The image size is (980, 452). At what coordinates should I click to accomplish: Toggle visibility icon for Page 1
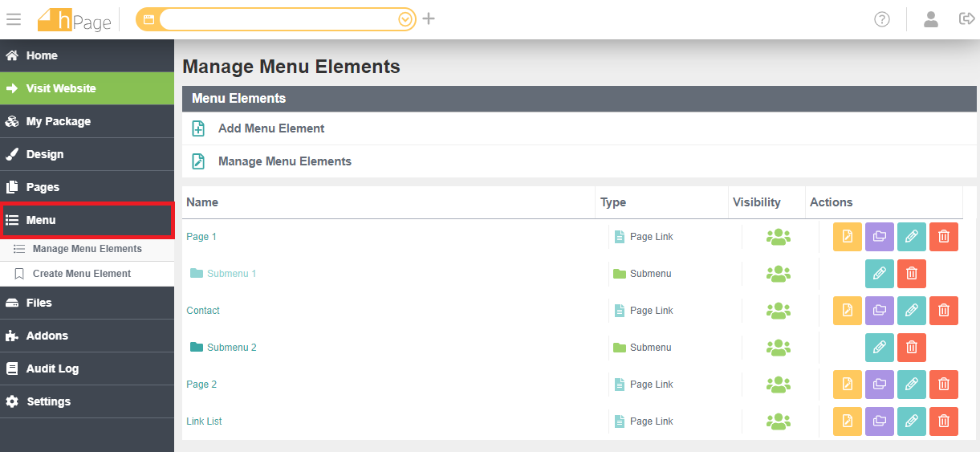779,237
